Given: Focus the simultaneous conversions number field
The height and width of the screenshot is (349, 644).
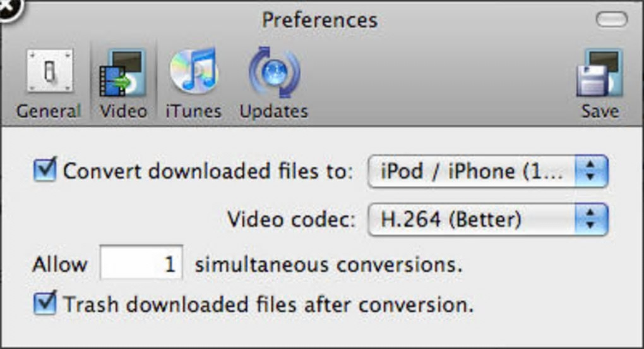Looking at the screenshot, I should (x=141, y=263).
